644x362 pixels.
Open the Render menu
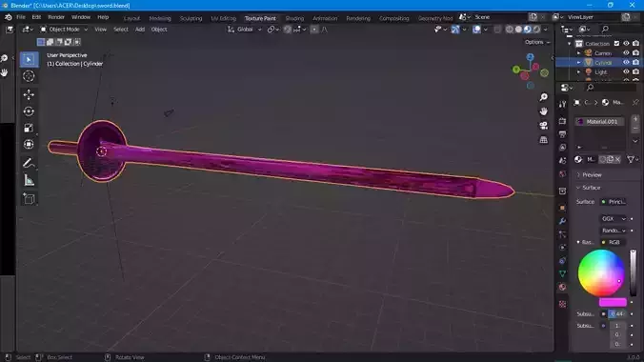(56, 17)
